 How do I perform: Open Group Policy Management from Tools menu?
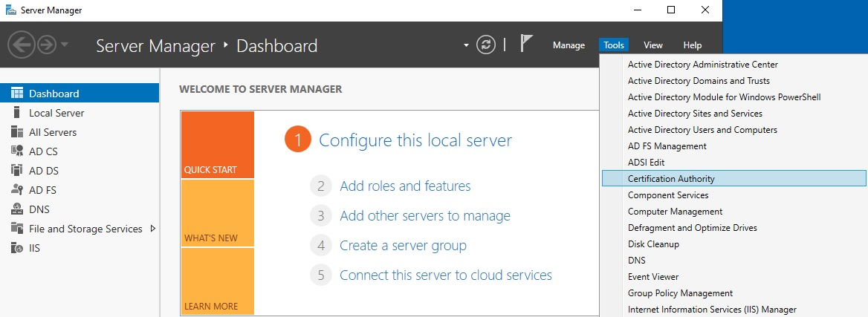680,293
